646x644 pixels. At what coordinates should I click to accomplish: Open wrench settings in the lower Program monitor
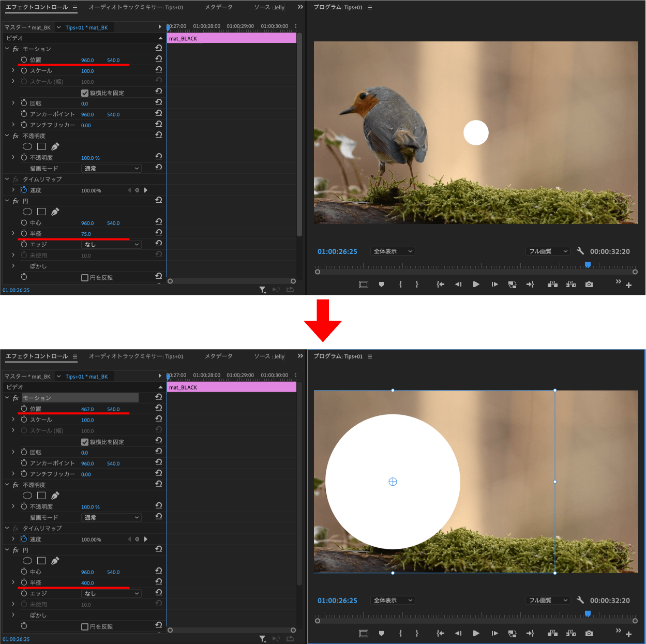580,600
